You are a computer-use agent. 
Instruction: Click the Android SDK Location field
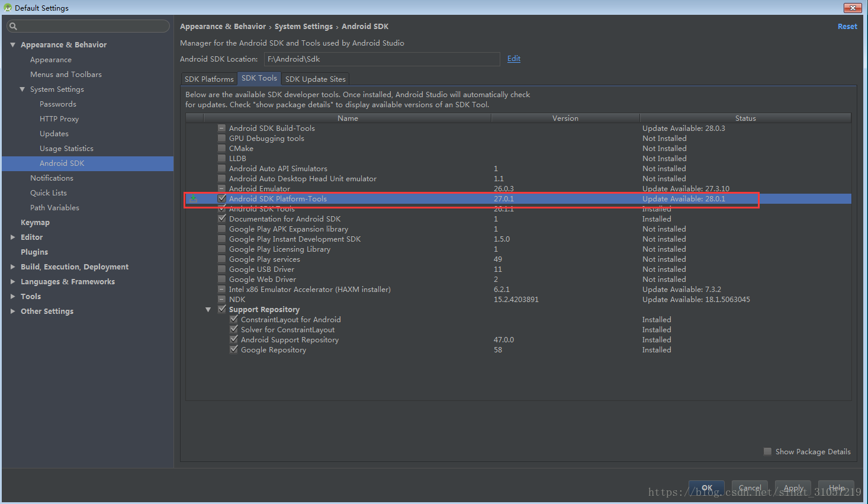[382, 59]
